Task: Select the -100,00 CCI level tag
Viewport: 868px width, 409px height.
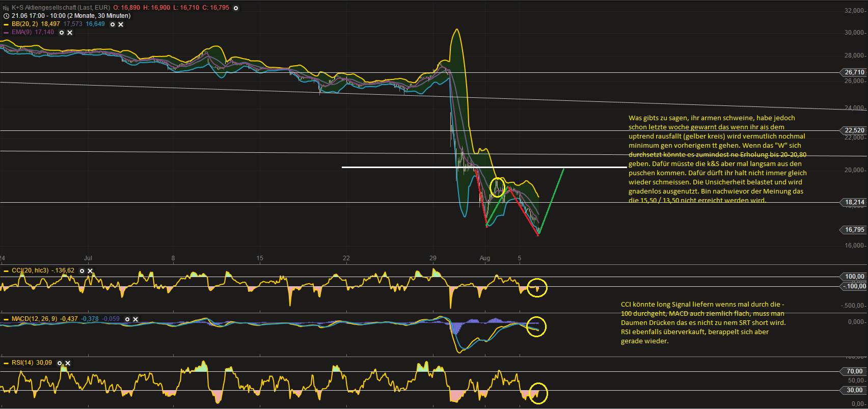Action: pos(854,286)
